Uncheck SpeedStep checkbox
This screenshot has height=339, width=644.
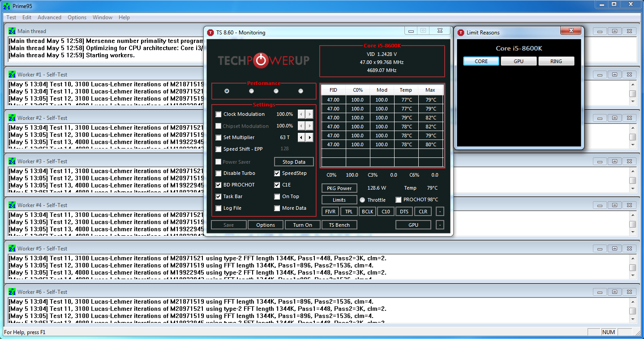click(x=277, y=173)
